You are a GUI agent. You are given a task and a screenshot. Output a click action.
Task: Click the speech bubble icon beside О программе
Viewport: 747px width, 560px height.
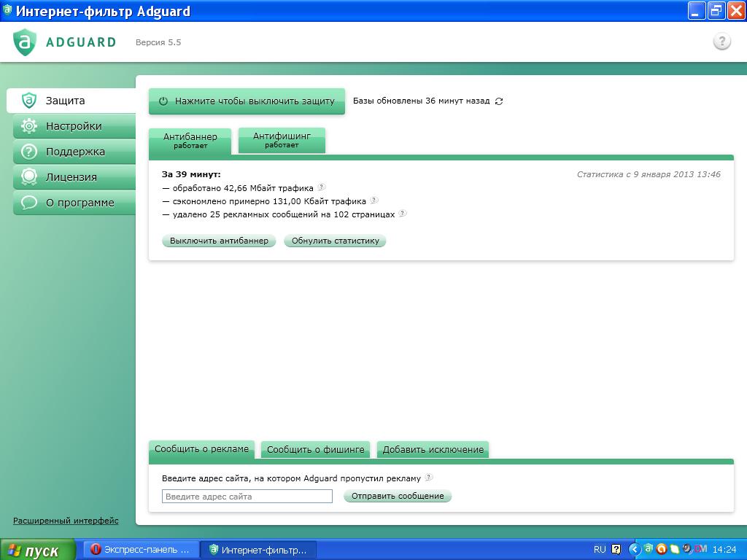click(x=29, y=203)
